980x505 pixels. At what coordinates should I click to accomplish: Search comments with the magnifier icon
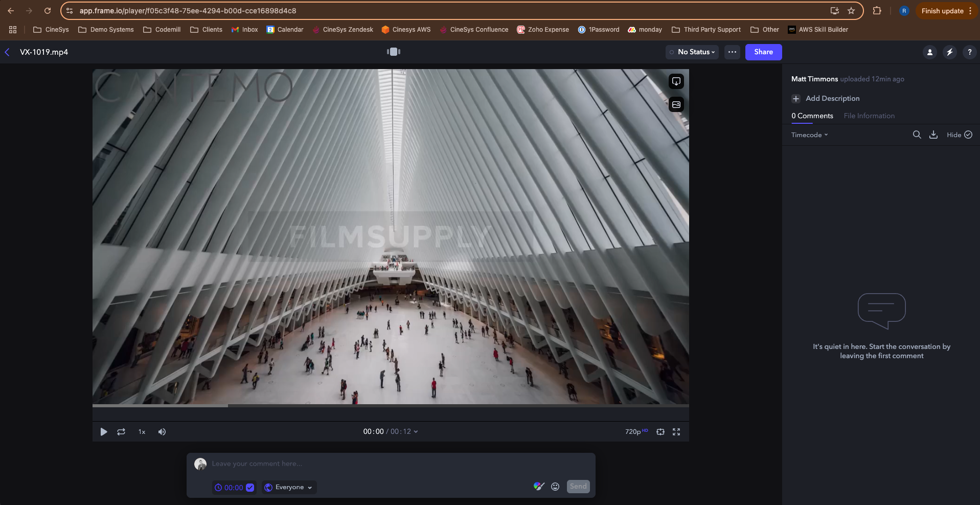pyautogui.click(x=917, y=135)
